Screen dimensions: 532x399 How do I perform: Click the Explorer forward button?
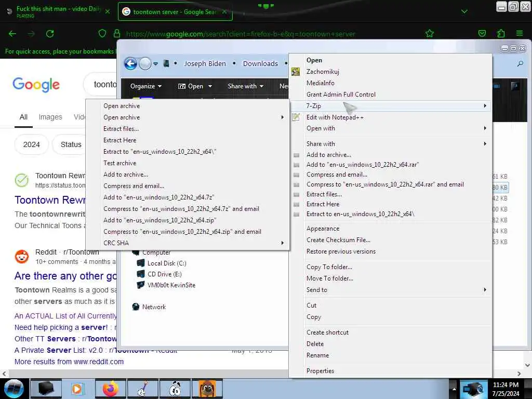(x=145, y=63)
